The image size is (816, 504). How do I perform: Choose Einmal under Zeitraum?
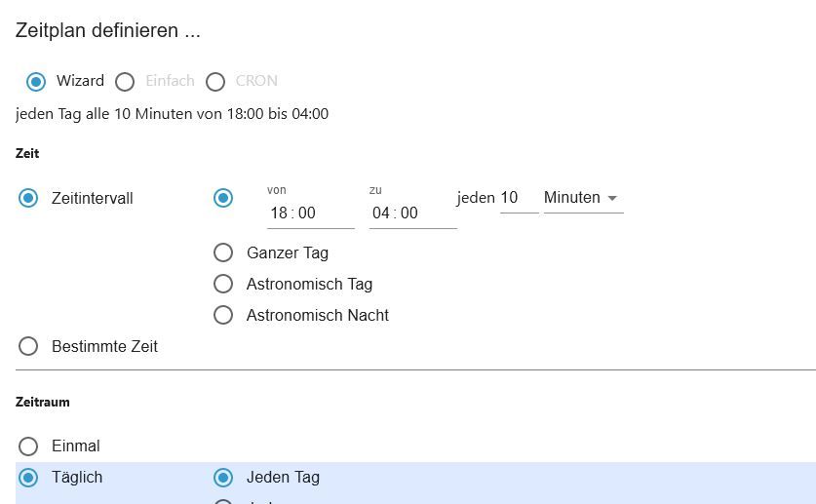click(28, 446)
